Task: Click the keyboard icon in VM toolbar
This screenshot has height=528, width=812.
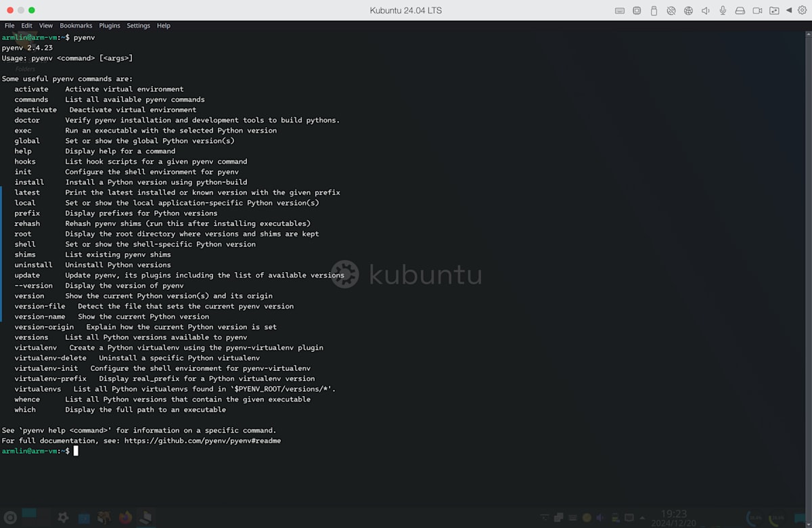Action: [620, 11]
